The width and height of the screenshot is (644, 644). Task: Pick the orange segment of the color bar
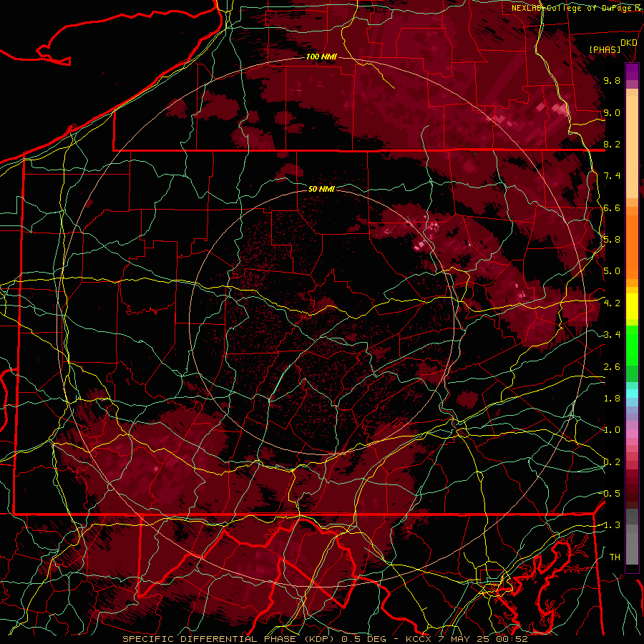[632, 246]
